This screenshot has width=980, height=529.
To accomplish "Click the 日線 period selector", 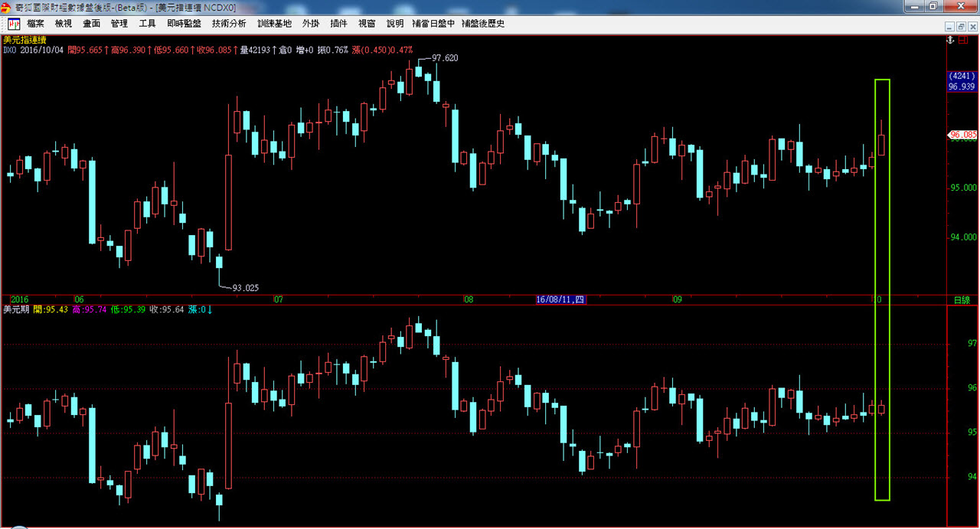I will click(961, 299).
